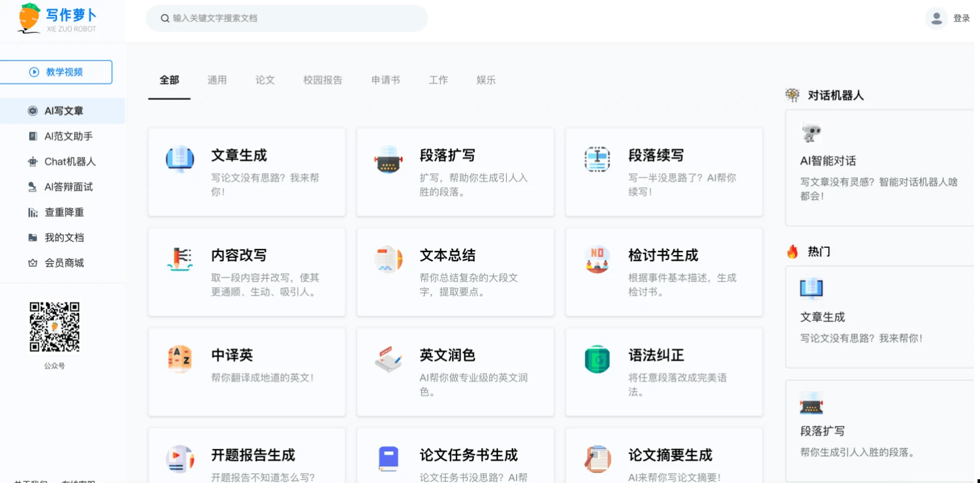Open 我的文档 in the sidebar
The width and height of the screenshot is (980, 483).
coord(62,238)
